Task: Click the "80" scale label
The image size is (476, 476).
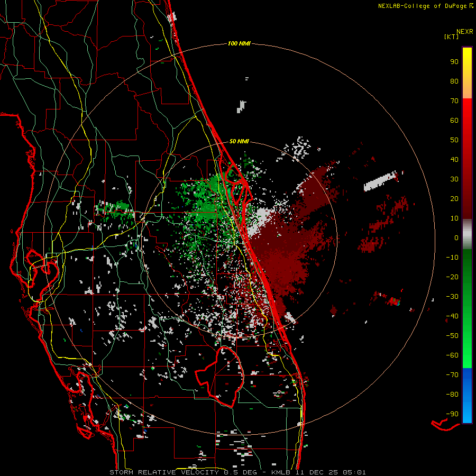Action: (454, 81)
